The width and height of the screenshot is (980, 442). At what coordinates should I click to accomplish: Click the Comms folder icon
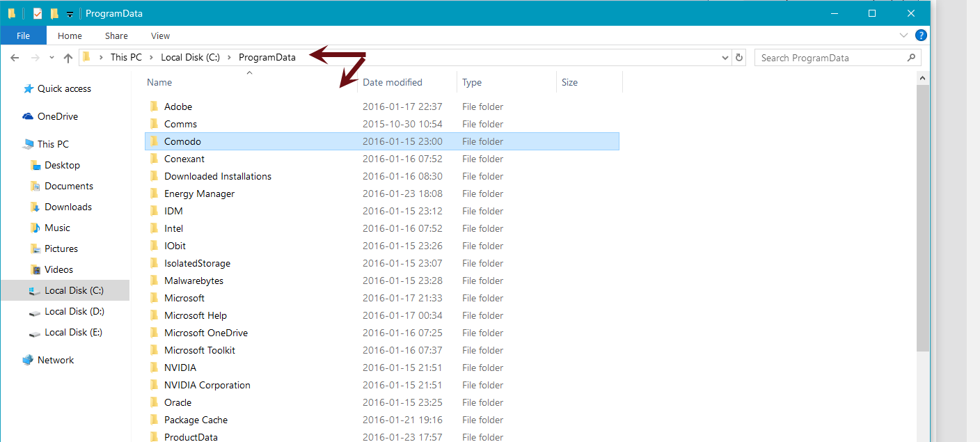[x=155, y=124]
